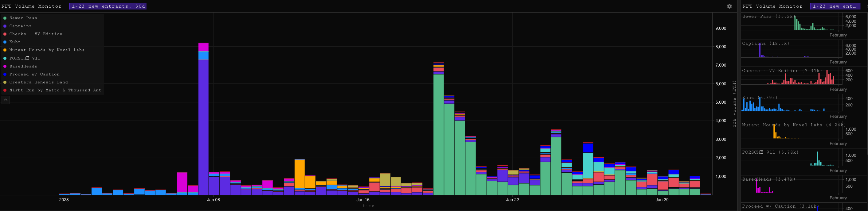Viewport: 868px width, 211px height.
Task: Click the orange Mutant Hounds bar peak
Action: pyautogui.click(x=299, y=174)
